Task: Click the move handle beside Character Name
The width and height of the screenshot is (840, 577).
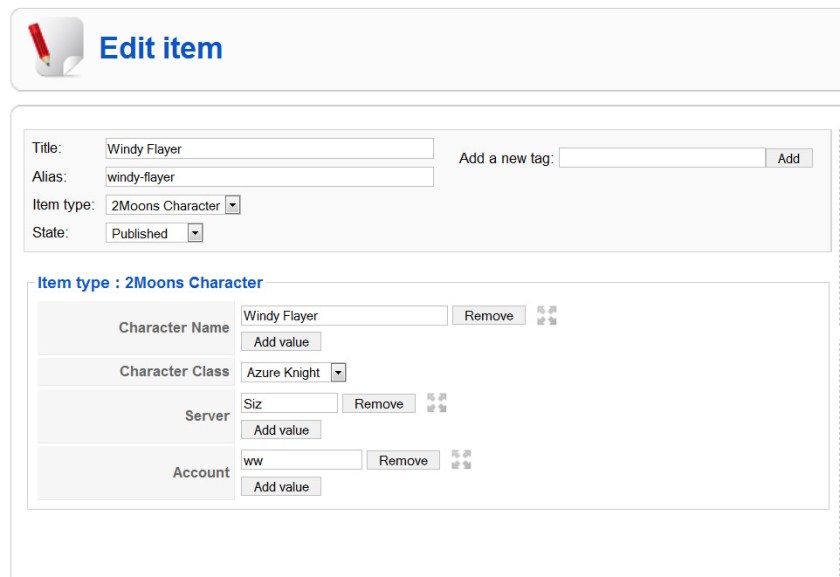Action: click(x=546, y=316)
